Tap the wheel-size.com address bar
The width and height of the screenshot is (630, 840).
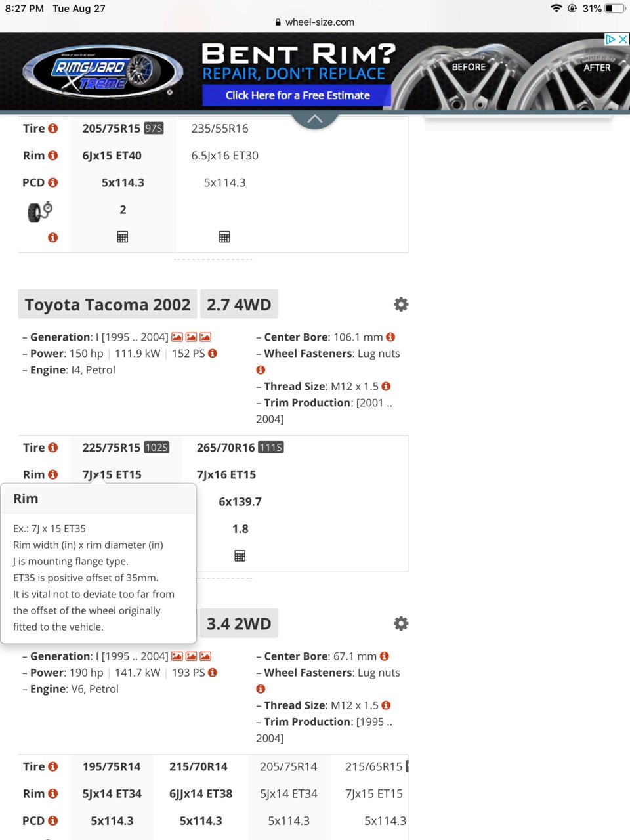coord(315,22)
